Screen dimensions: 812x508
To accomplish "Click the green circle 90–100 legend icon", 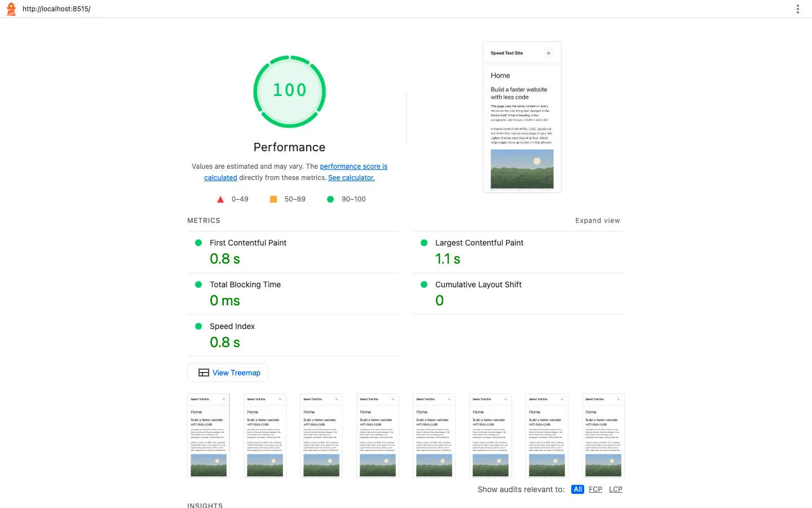I will 330,199.
